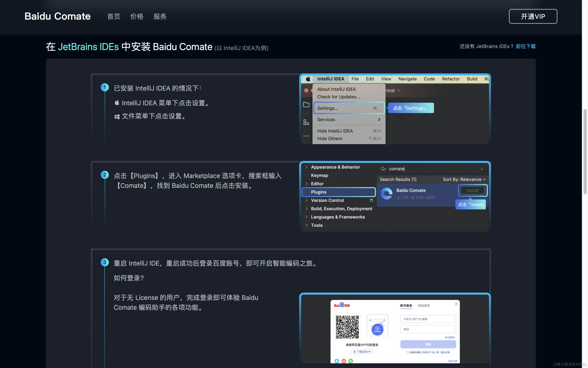Viewport: 588px width, 368px height.
Task: Click the Weibo login icon
Action: pyautogui.click(x=344, y=361)
